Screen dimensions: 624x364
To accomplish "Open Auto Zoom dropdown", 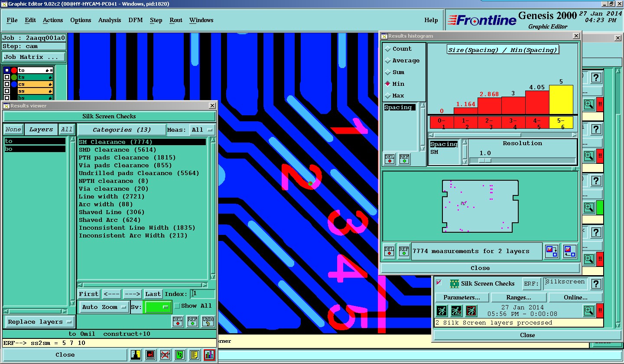I will point(104,307).
